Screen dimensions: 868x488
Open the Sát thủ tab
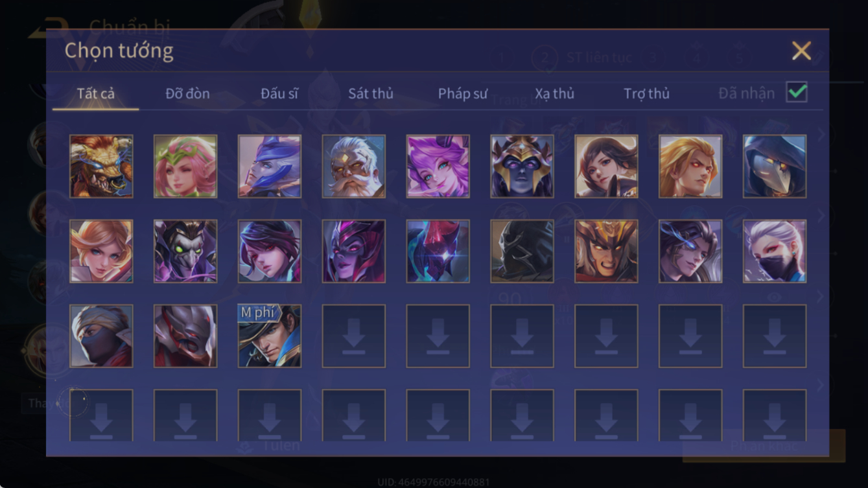(371, 93)
